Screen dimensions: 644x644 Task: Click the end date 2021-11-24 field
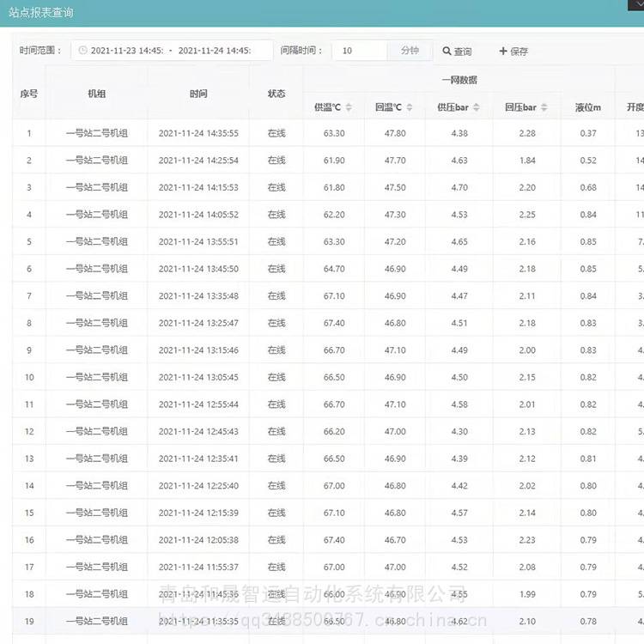(x=215, y=51)
